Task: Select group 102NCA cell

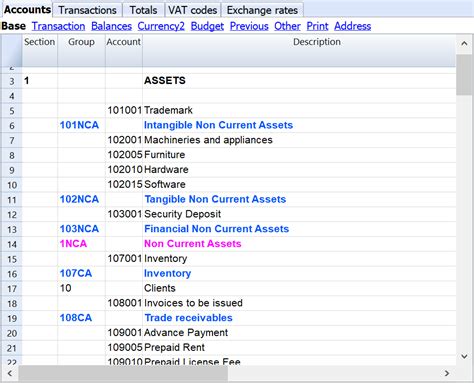Action: pos(81,199)
